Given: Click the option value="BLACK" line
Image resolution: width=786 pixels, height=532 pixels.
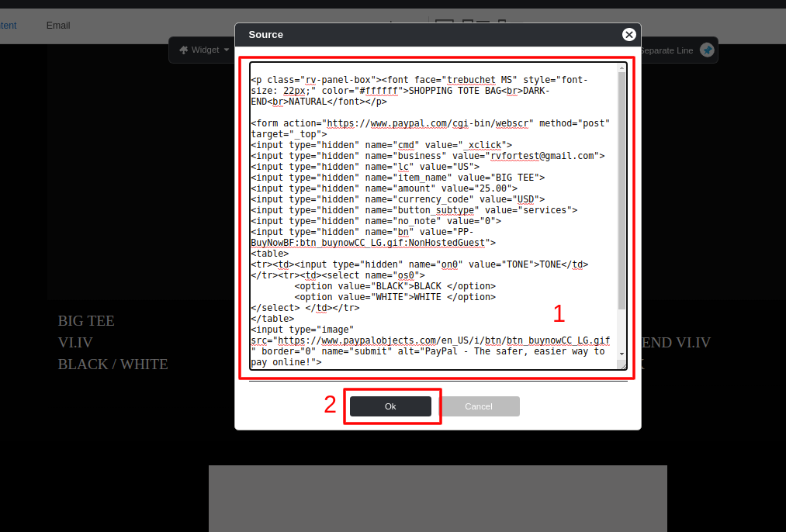Looking at the screenshot, I should 395,286.
